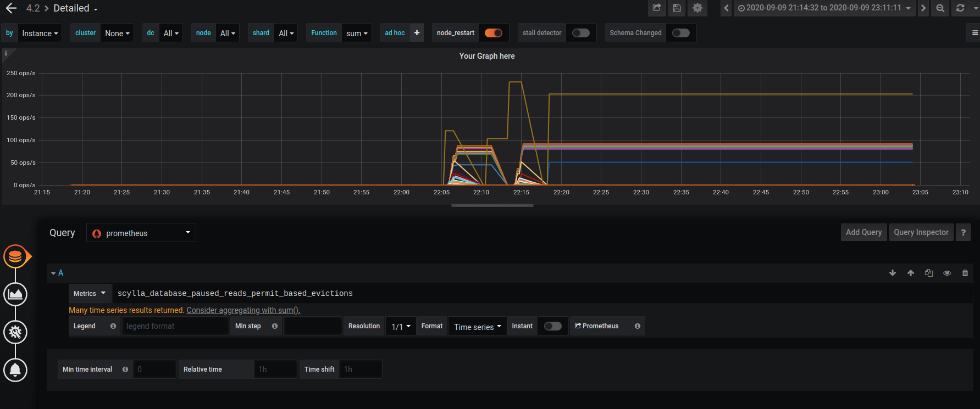The width and height of the screenshot is (980, 409).
Task: Open the Prometheus external link
Action: tap(597, 326)
